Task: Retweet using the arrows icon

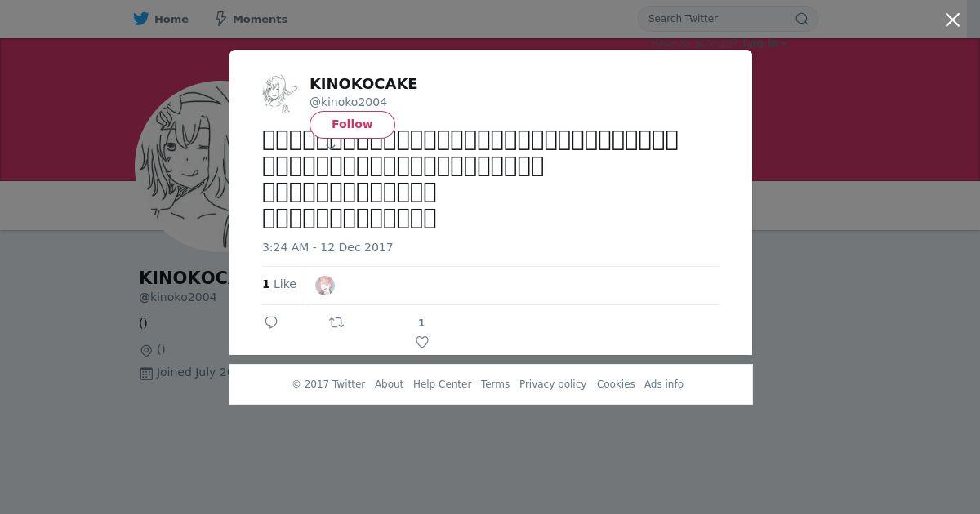Action: (x=336, y=322)
